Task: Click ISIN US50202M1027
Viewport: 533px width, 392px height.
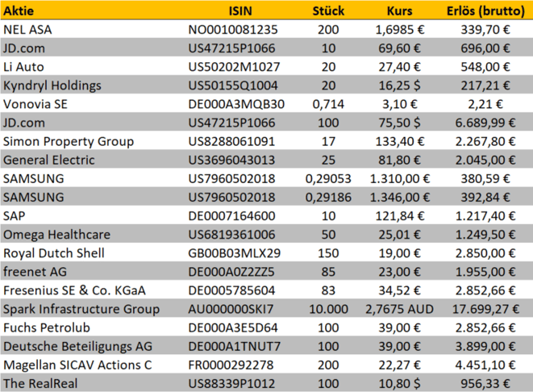Action: click(234, 67)
